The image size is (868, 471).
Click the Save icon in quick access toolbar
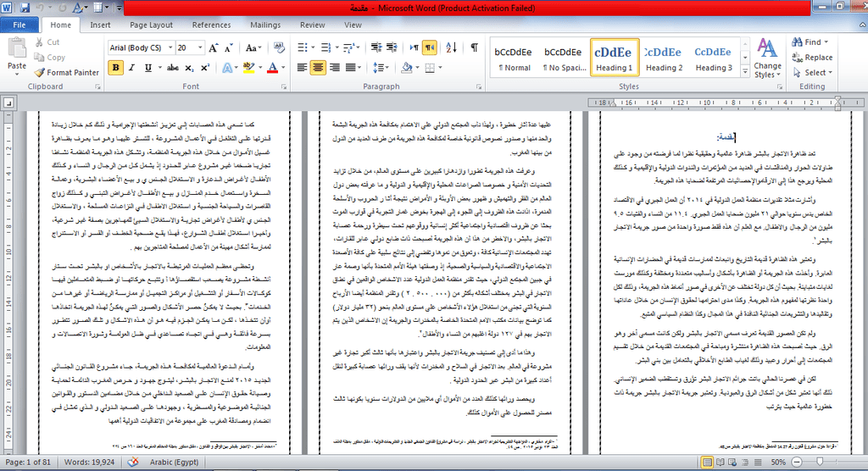[x=25, y=8]
